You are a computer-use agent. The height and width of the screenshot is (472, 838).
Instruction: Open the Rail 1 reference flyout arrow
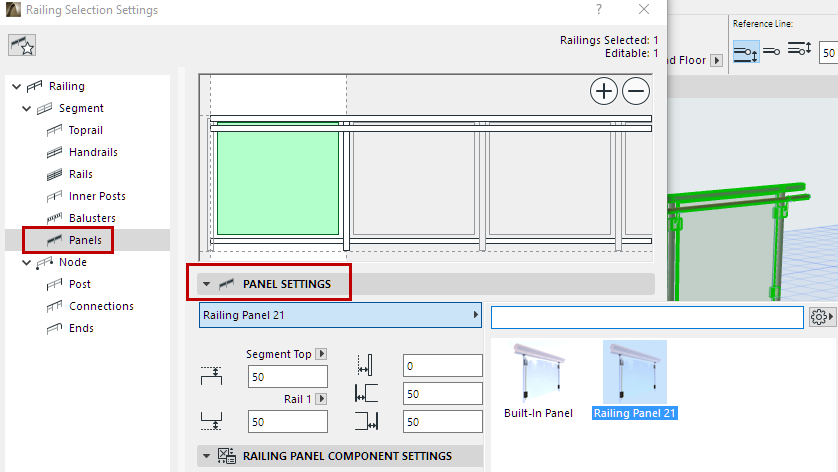(321, 399)
